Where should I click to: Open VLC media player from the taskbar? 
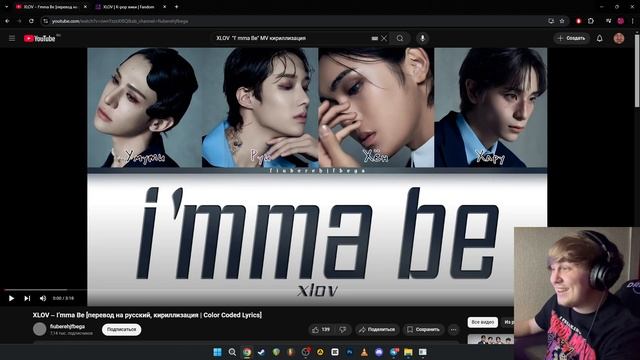pos(364,352)
